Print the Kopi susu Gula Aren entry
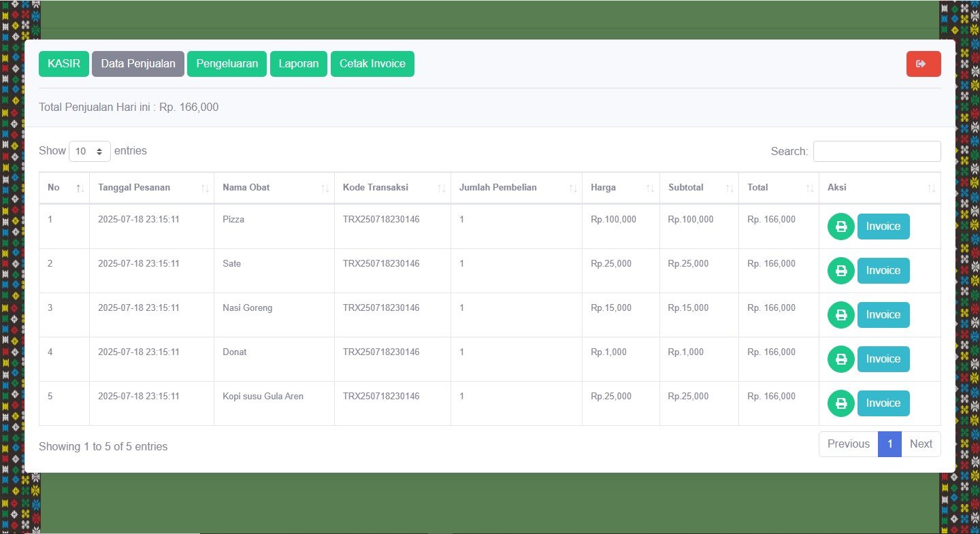980x534 pixels. tap(840, 403)
